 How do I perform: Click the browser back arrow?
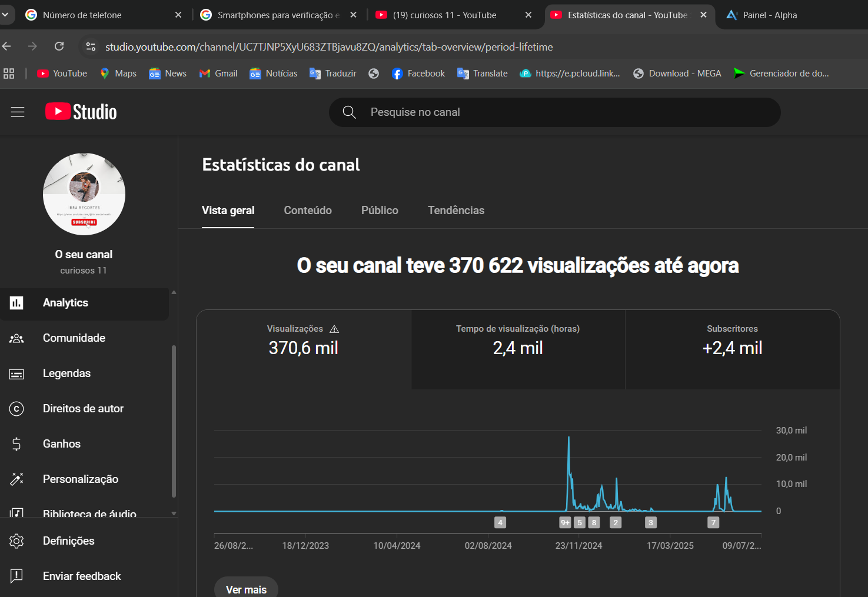6,46
